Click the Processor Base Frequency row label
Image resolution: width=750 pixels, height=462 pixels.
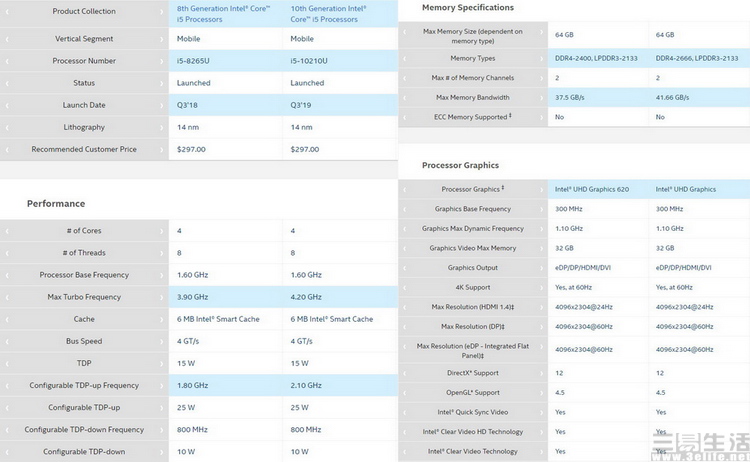(x=84, y=275)
